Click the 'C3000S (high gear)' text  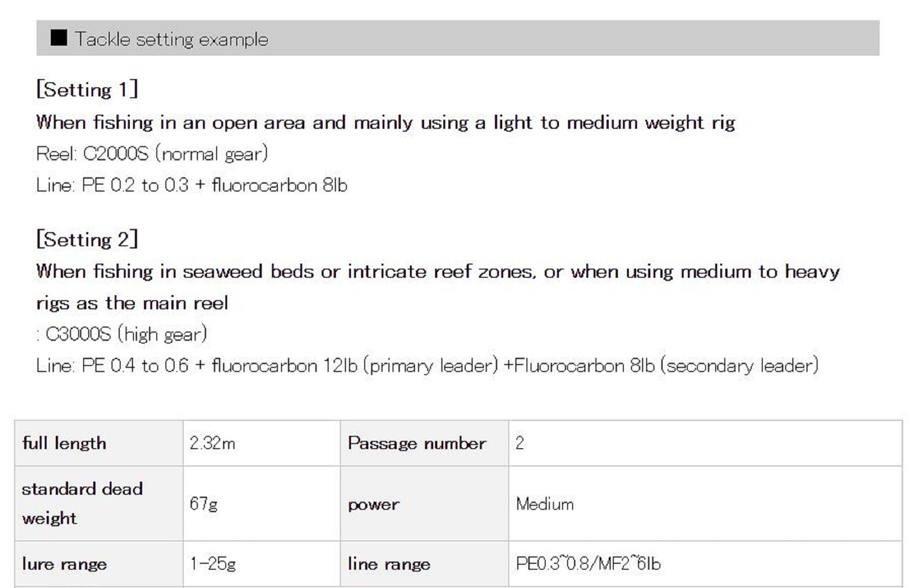point(126,334)
